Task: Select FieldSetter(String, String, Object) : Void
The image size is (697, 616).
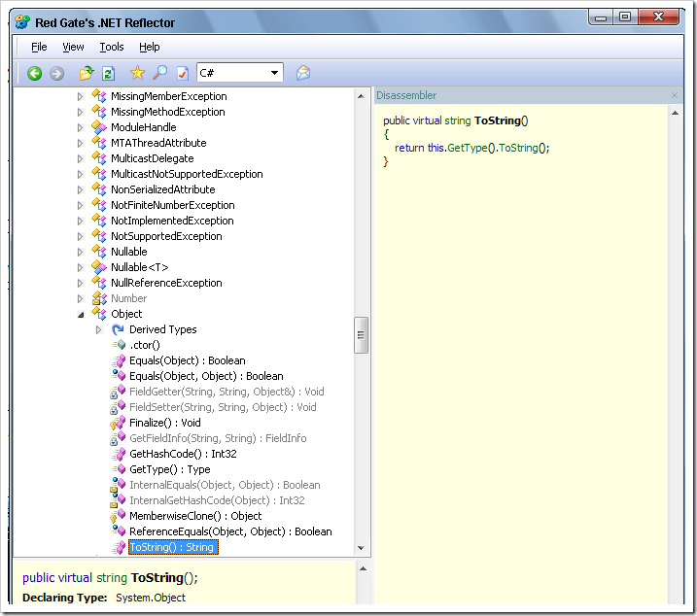Action: pyautogui.click(x=223, y=407)
